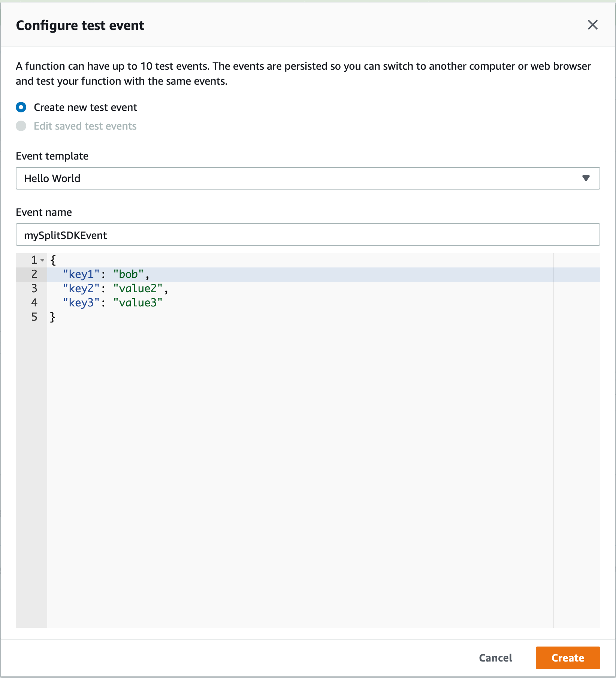Click the "key2" key in the editor
The image size is (616, 678).
(x=81, y=288)
